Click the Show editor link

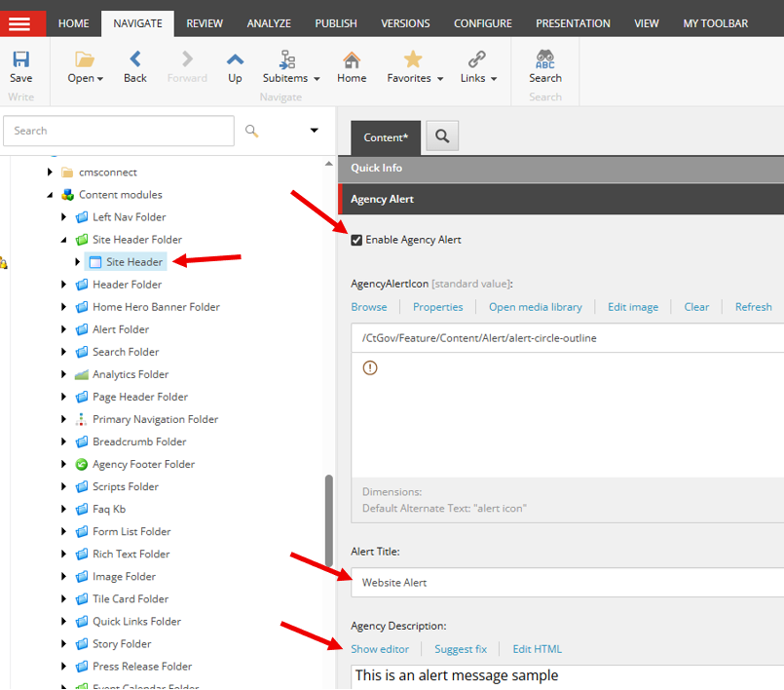tap(380, 649)
